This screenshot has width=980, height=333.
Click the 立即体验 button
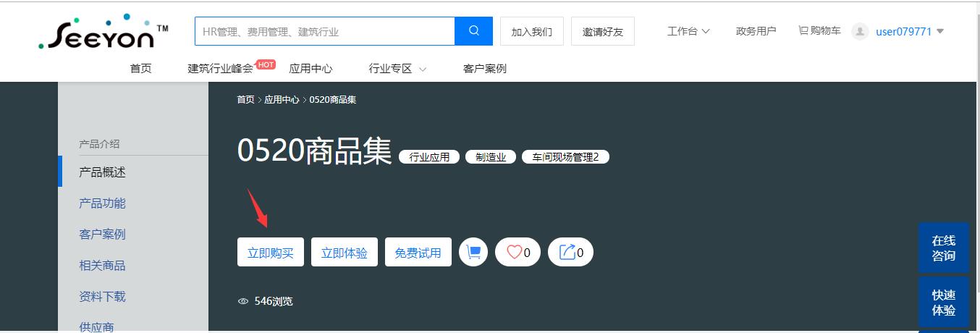point(345,252)
